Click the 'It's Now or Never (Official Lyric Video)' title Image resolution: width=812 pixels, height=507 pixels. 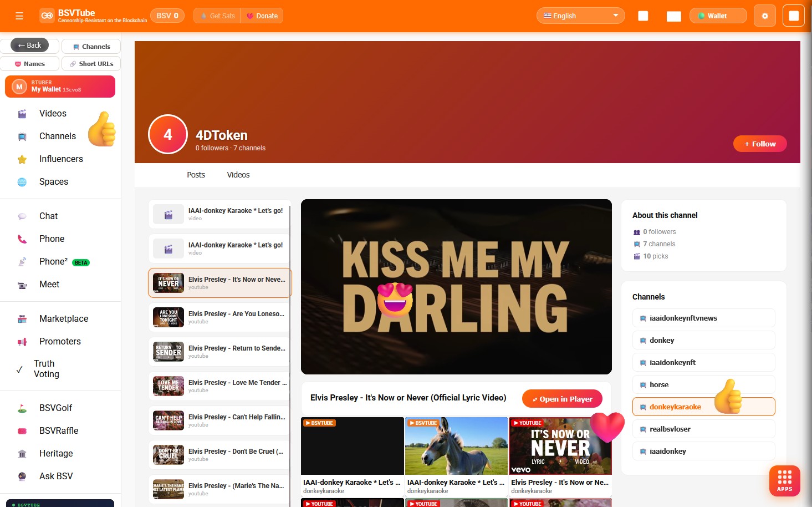pyautogui.click(x=408, y=398)
